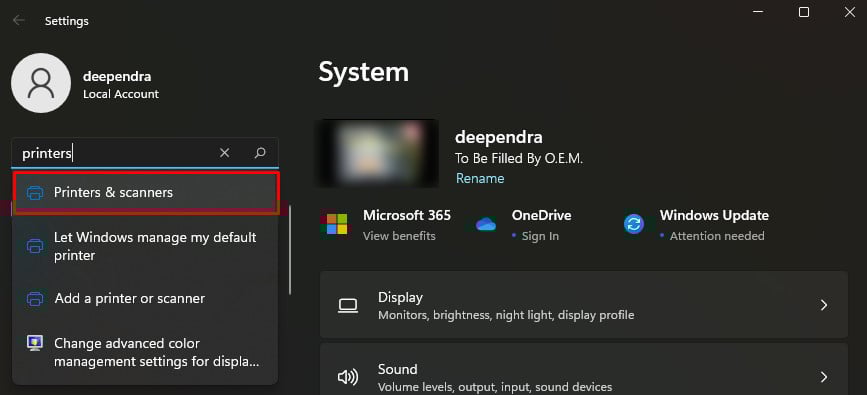The width and height of the screenshot is (867, 395).
Task: Open Change advanced color management settings result
Action: pyautogui.click(x=145, y=352)
